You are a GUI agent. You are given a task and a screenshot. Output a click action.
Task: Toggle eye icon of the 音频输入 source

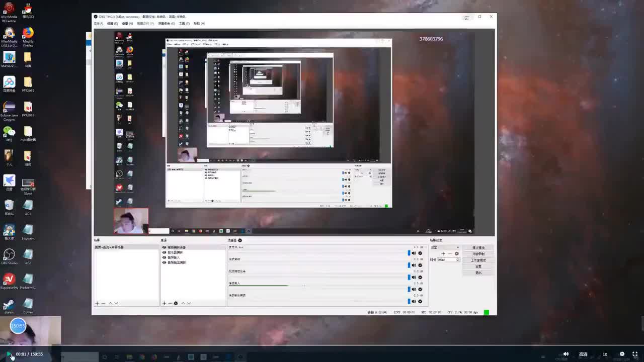click(164, 257)
